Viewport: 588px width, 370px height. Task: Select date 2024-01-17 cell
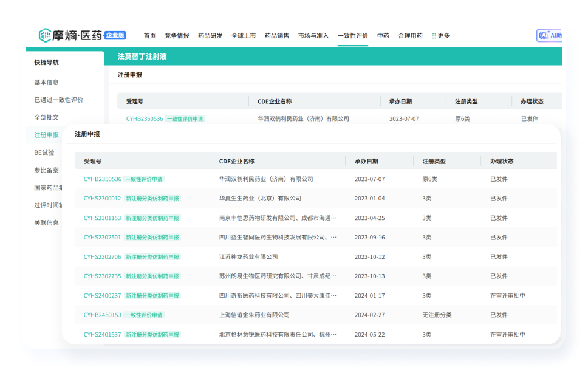tap(370, 296)
